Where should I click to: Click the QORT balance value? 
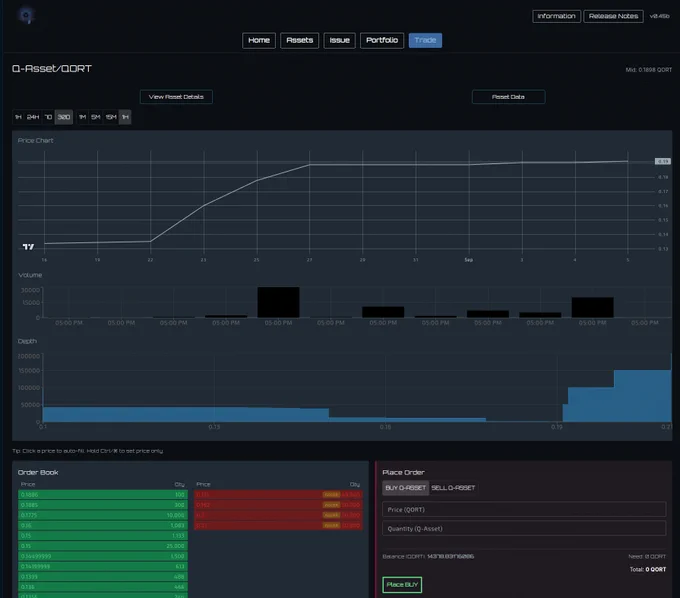[x=451, y=556]
